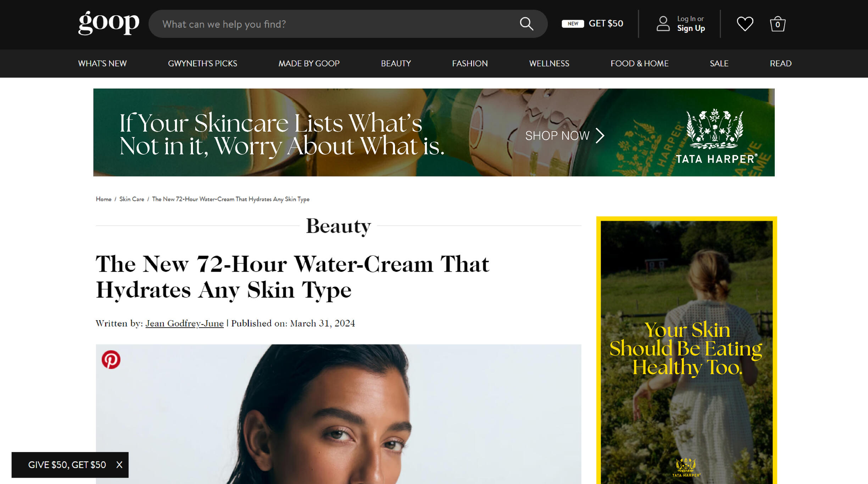The height and width of the screenshot is (484, 868).
Task: Click the GET $50 offer link
Action: [x=606, y=23]
